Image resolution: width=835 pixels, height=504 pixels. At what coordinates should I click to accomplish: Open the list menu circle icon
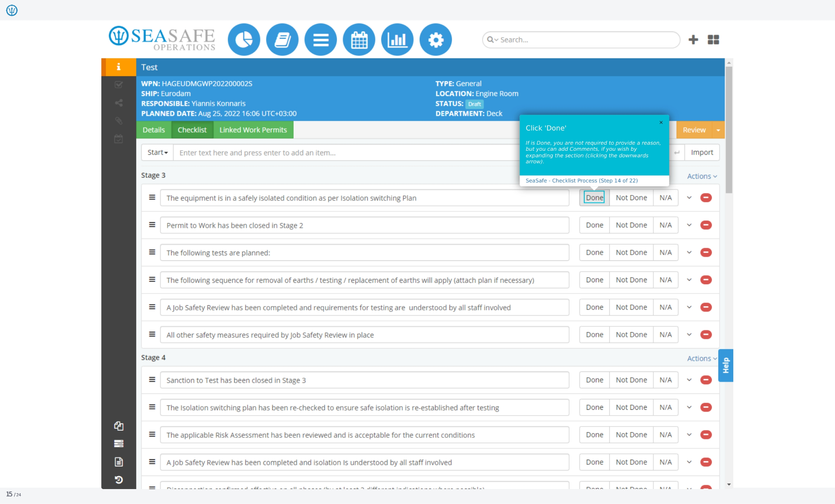[321, 40]
